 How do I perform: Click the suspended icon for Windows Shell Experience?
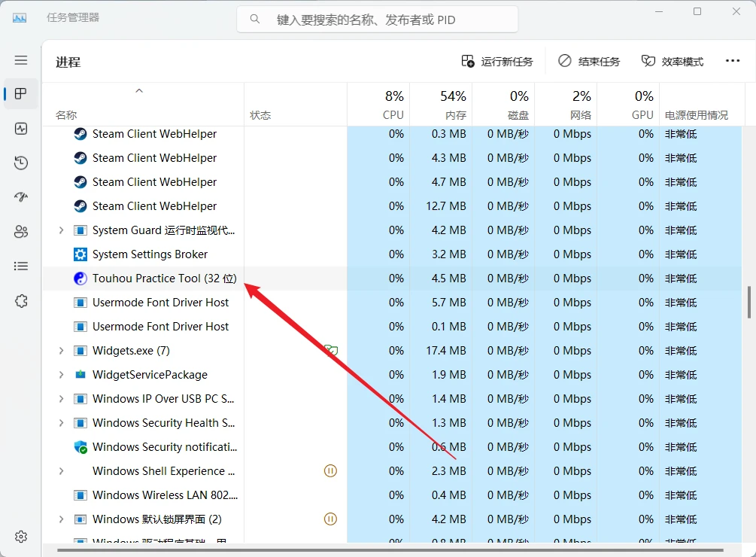coord(330,470)
